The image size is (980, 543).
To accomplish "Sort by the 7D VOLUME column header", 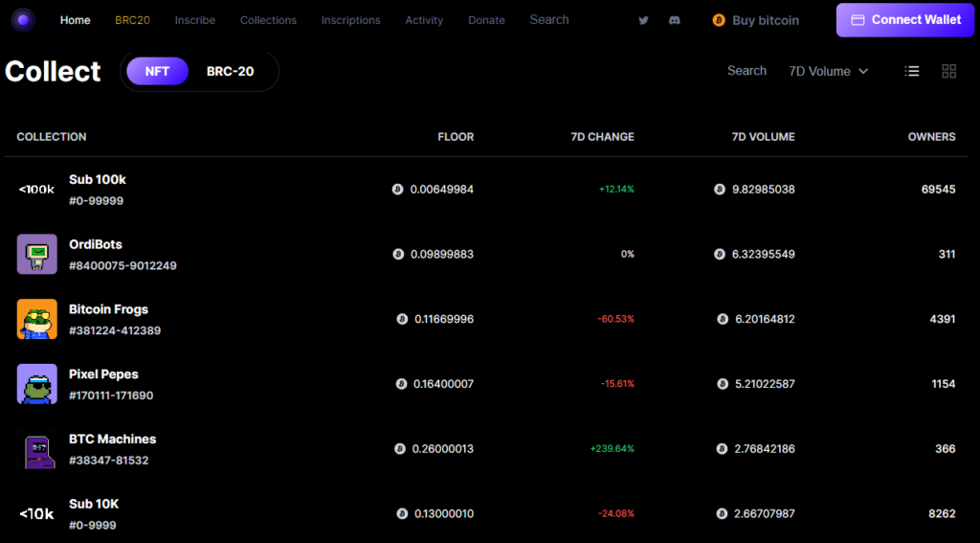I will point(763,136).
